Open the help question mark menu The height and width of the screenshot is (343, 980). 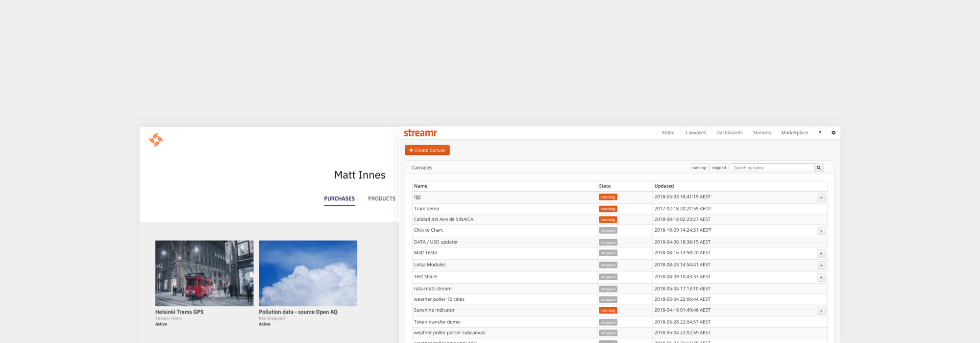(x=820, y=133)
